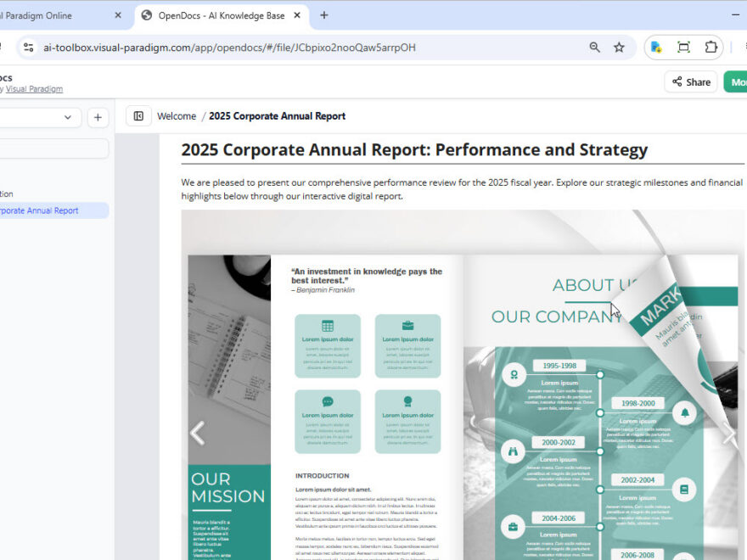Open the shield tag extension icon
This screenshot has width=747, height=560.
tap(656, 48)
